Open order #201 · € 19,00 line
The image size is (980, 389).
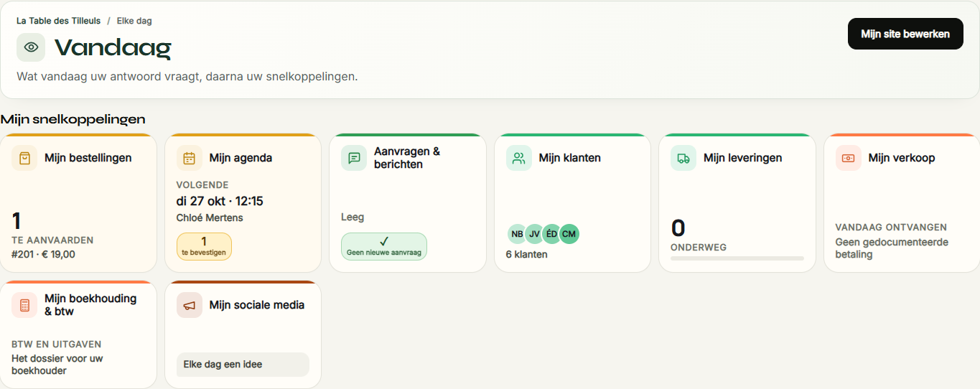click(x=43, y=254)
